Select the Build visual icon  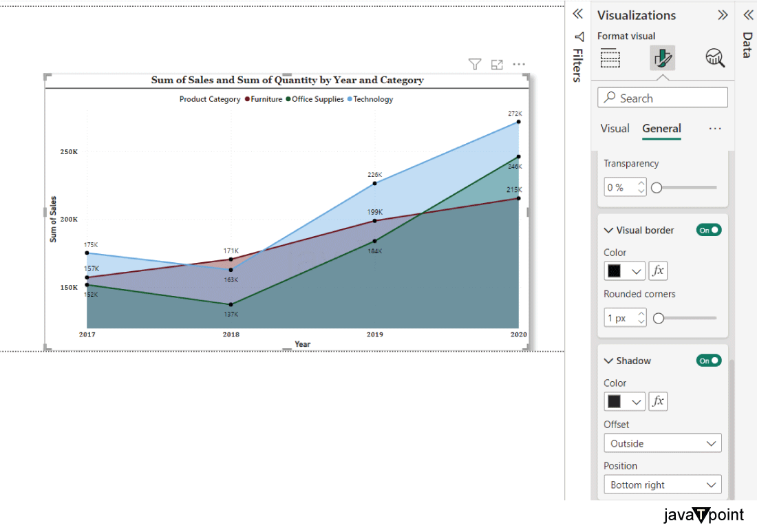(610, 58)
